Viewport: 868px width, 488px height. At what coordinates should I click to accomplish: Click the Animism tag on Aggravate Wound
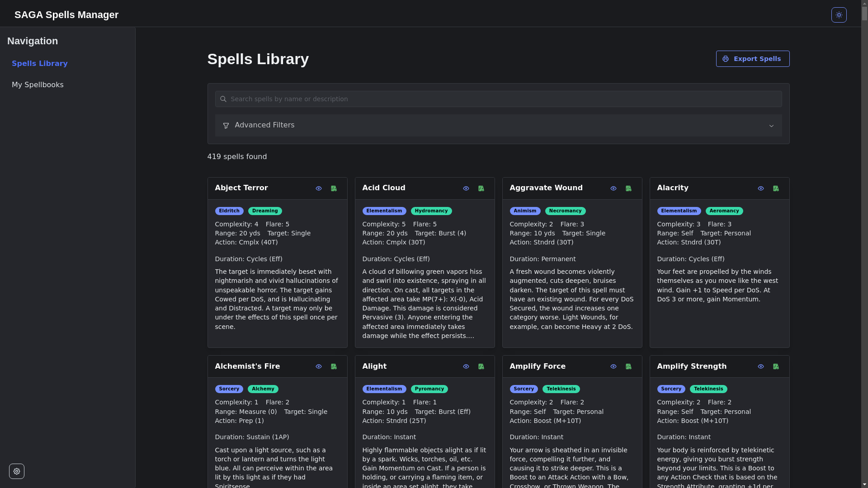pos(525,211)
